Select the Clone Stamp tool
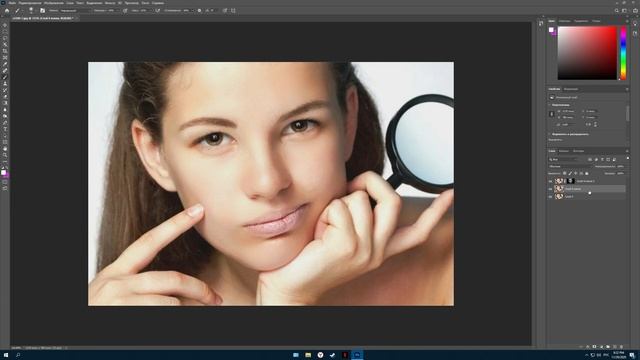This screenshot has height=360, width=640. [x=5, y=83]
